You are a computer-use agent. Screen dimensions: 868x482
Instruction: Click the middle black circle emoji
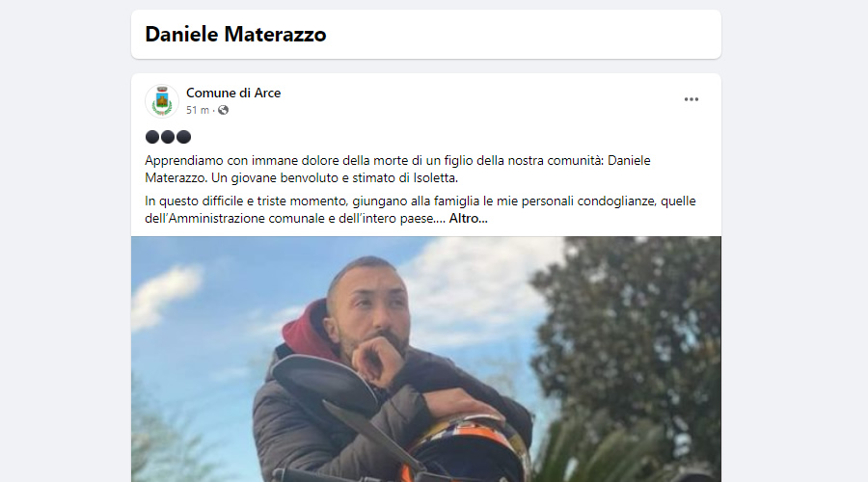click(168, 137)
